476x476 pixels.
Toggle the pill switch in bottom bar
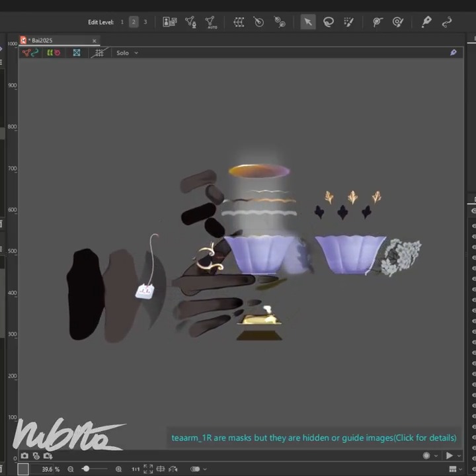(195, 469)
